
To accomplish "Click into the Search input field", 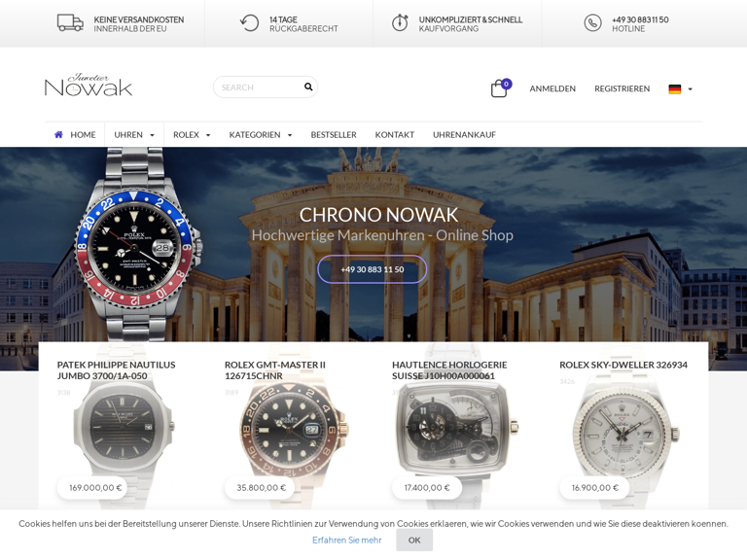I will [260, 87].
